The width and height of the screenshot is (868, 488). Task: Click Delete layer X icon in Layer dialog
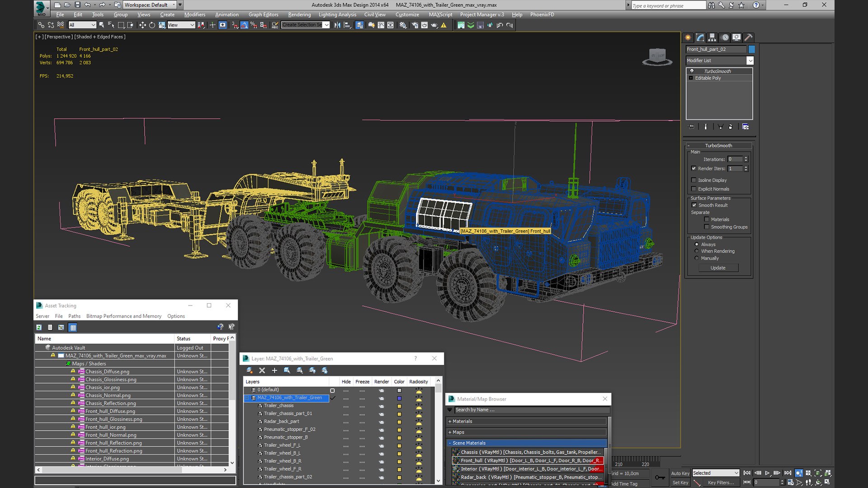click(262, 371)
